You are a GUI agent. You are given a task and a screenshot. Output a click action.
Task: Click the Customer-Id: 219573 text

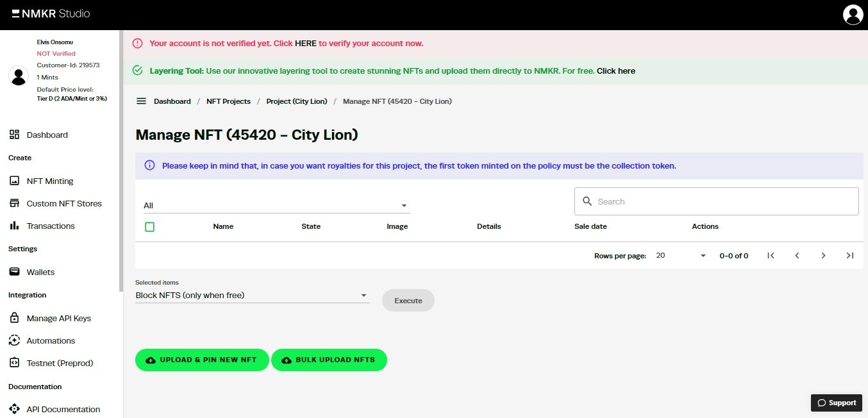[x=68, y=65]
